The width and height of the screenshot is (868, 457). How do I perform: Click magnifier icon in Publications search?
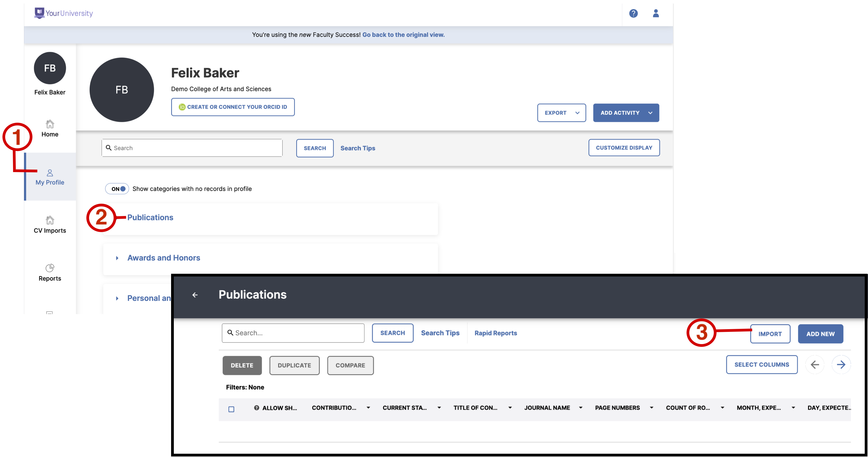[x=230, y=333]
